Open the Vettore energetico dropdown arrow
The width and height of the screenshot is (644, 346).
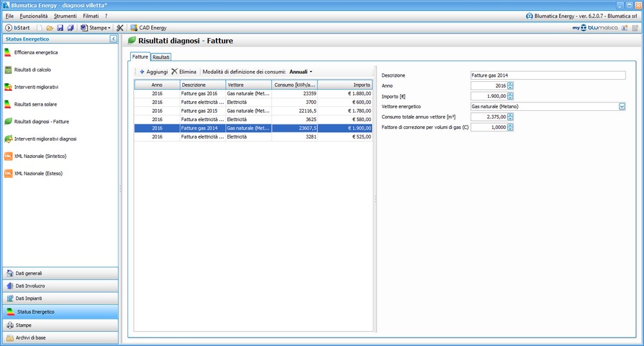(x=622, y=106)
